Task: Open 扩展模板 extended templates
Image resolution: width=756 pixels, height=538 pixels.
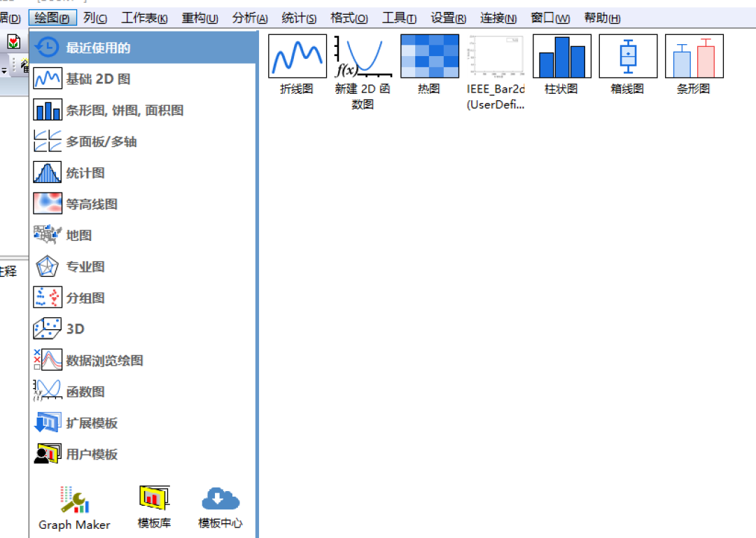Action: tap(143, 422)
